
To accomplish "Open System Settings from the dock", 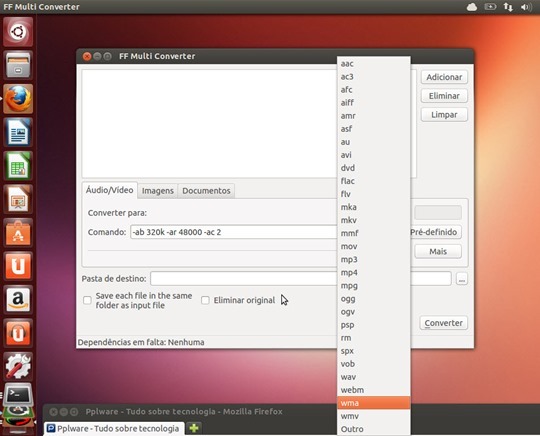I will click(x=18, y=366).
